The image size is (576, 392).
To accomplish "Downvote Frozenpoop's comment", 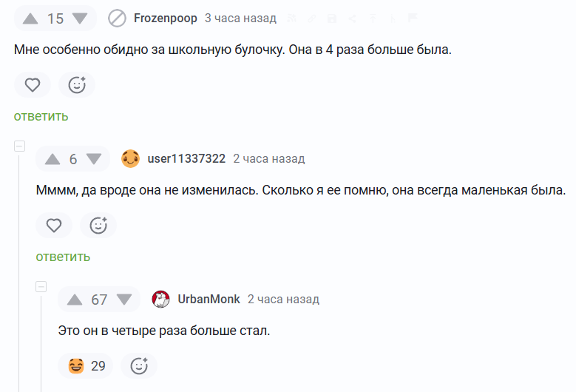I will [x=80, y=18].
